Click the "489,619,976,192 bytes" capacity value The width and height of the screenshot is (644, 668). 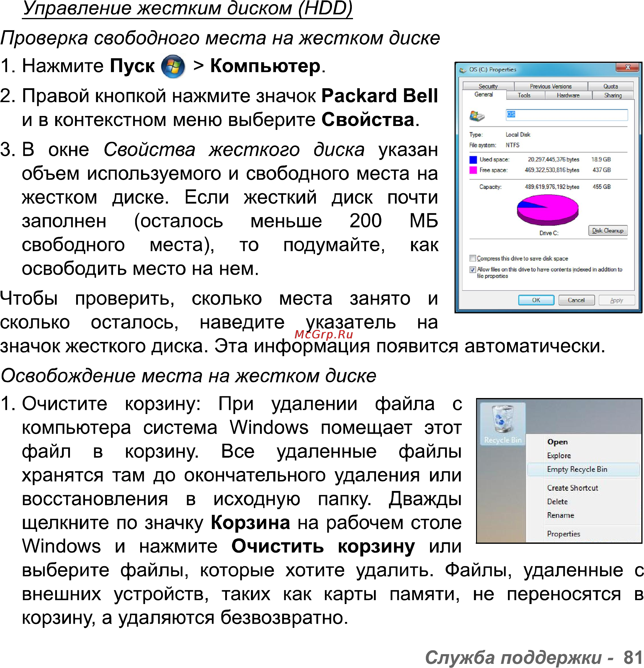point(552,187)
